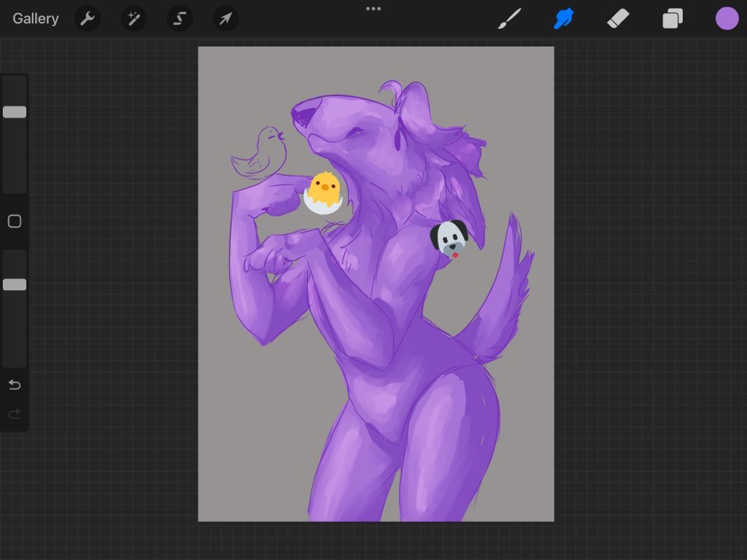Click the dog face emoji on the canvas

point(449,238)
